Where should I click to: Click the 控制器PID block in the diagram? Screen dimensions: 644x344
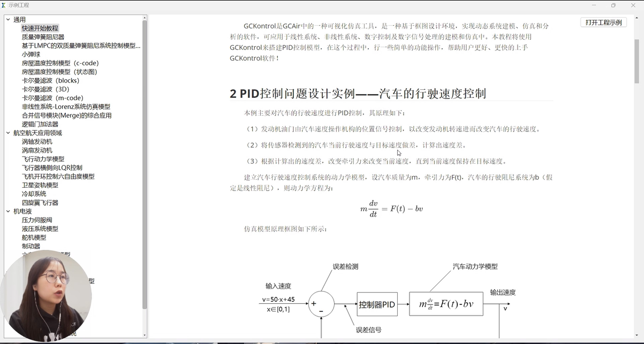[x=377, y=304]
